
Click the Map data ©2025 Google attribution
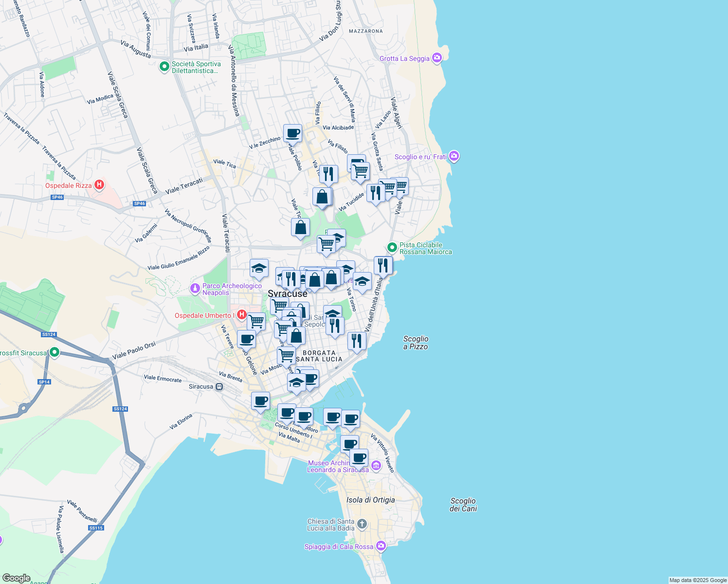click(698, 580)
